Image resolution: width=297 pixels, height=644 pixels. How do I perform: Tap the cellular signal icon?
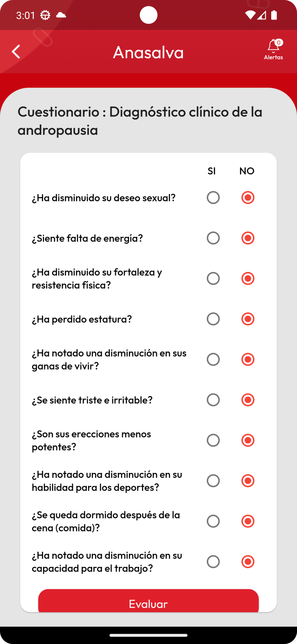(x=262, y=15)
